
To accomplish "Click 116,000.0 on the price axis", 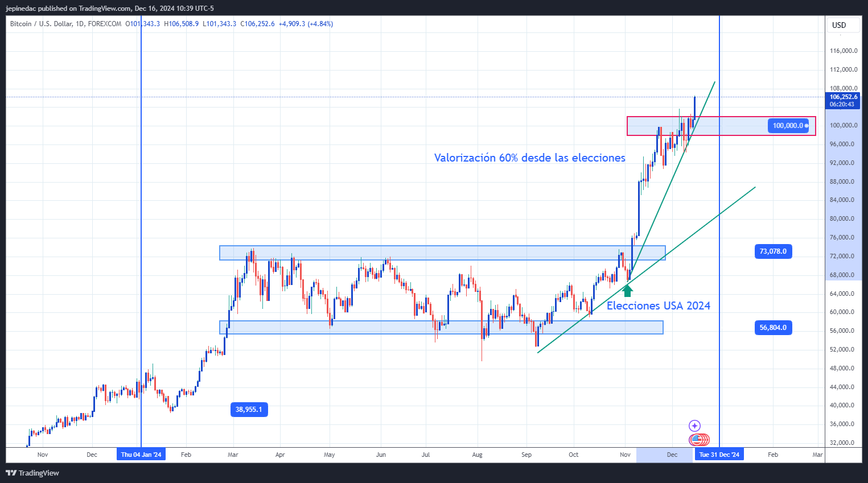I will [x=844, y=51].
